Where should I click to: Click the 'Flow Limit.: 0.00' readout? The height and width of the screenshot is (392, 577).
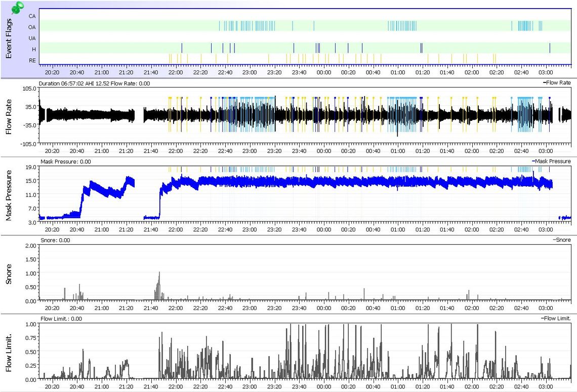(61, 319)
